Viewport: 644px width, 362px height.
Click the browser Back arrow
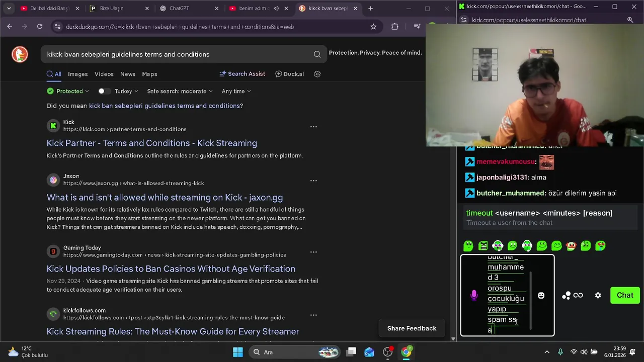(10, 27)
